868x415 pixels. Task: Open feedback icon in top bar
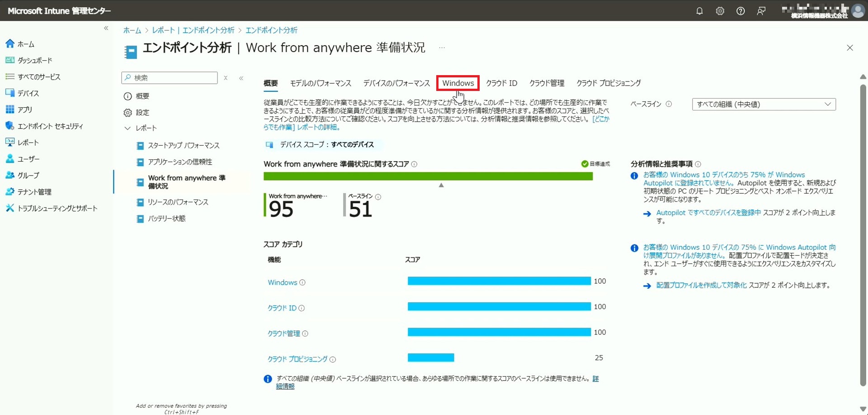click(x=761, y=11)
